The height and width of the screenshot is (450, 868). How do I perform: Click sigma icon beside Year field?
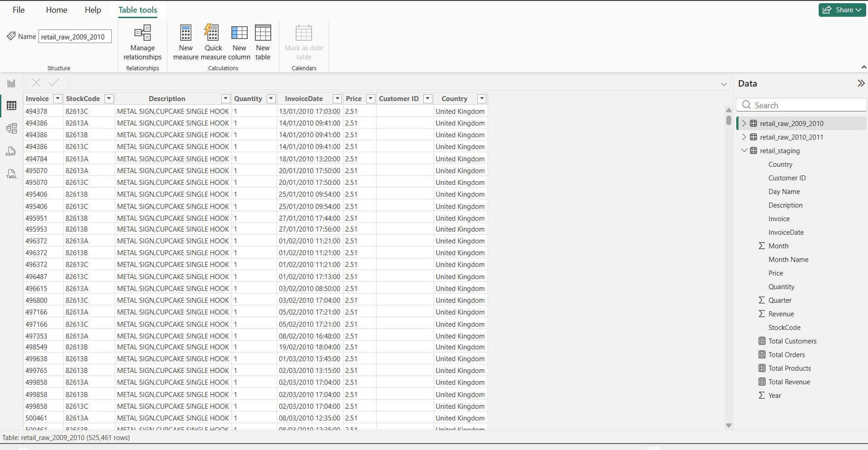[762, 396]
